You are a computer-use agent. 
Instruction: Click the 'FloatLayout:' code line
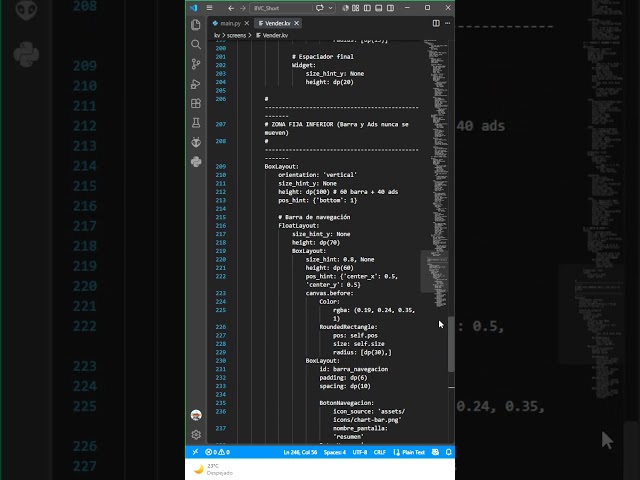(299, 226)
